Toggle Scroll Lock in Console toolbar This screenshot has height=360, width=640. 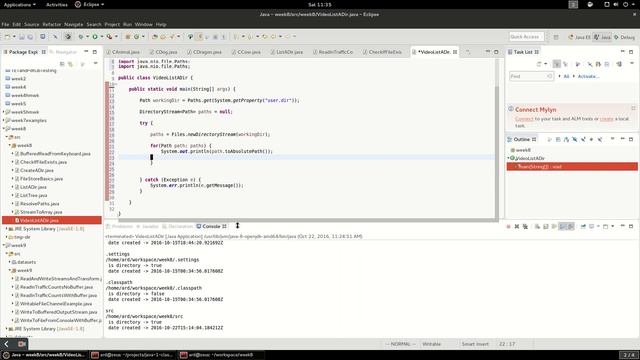point(545,226)
